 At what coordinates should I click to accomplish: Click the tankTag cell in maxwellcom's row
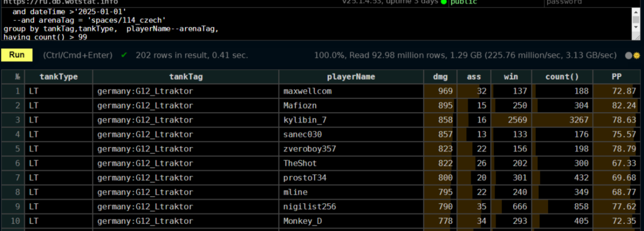pos(186,91)
